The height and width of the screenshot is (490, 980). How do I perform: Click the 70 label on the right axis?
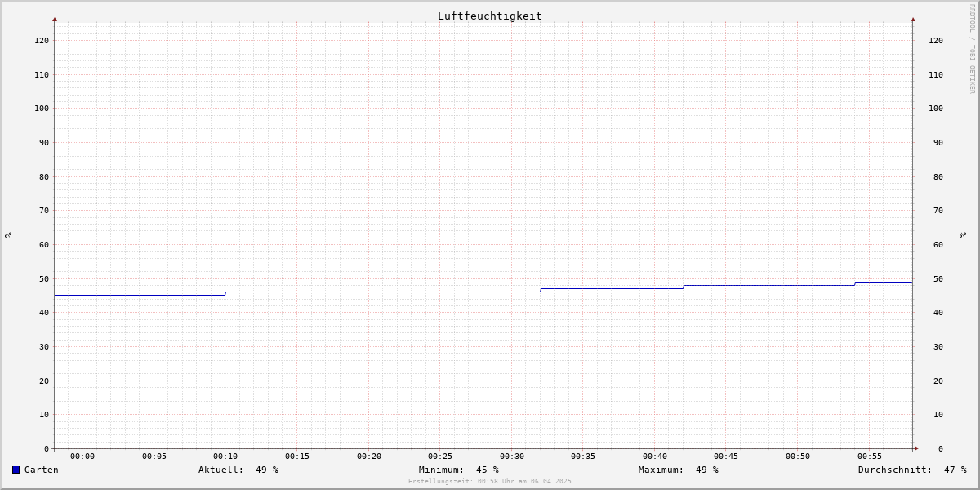point(938,211)
